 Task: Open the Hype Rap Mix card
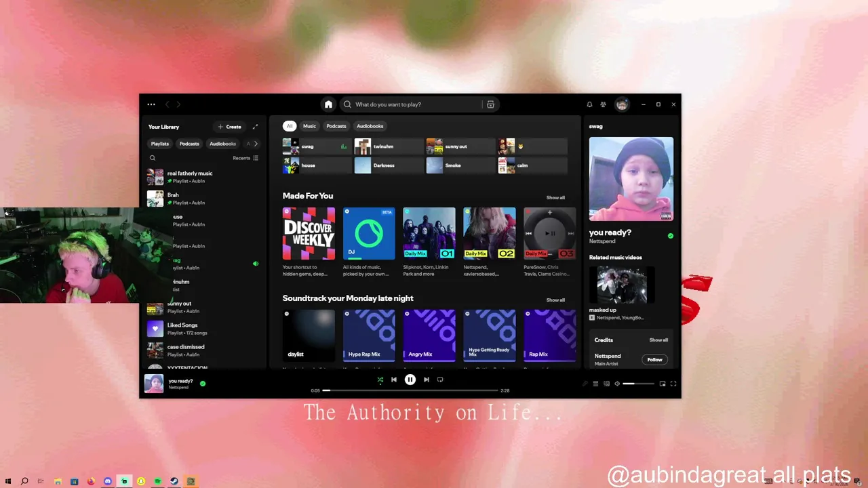click(x=369, y=336)
